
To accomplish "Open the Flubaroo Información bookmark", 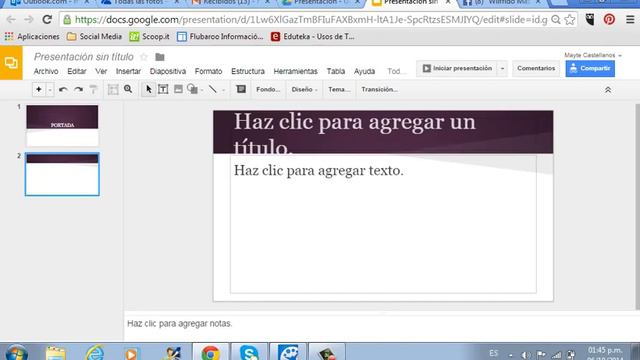I will (220, 37).
